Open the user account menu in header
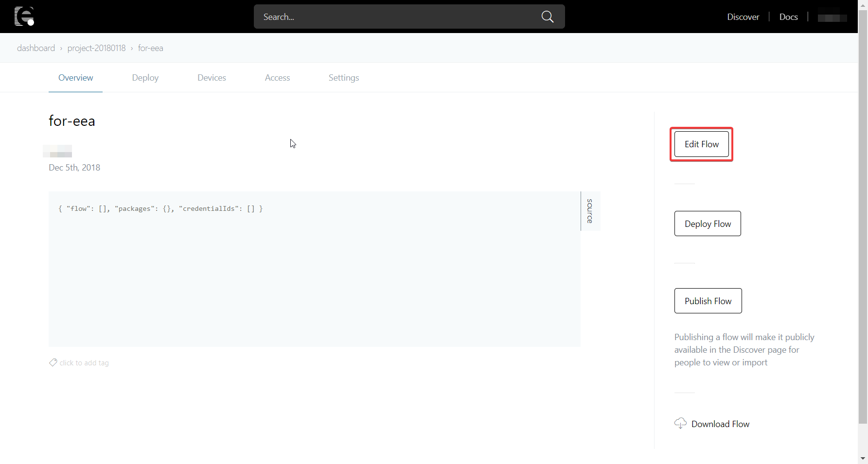868x464 pixels. tap(832, 18)
